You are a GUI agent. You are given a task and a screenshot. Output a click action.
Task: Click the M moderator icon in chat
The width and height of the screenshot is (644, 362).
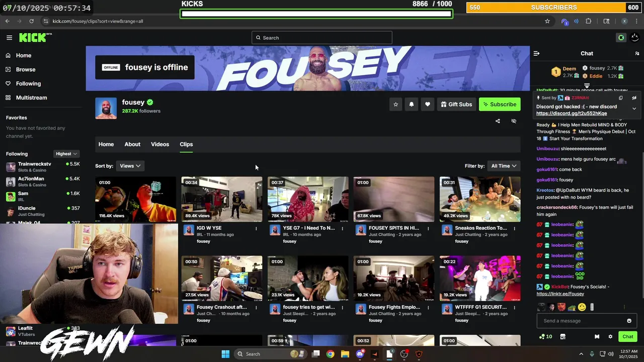pyautogui.click(x=597, y=336)
